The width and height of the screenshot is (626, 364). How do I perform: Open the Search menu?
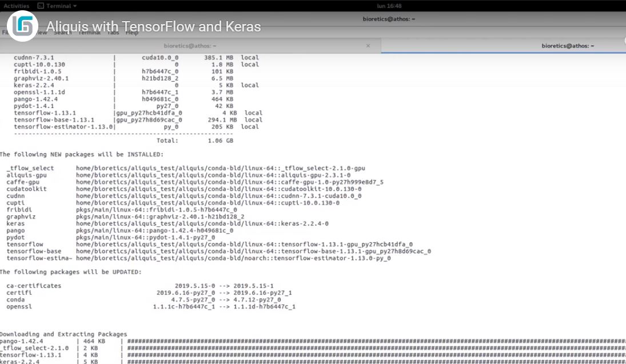pos(62,33)
